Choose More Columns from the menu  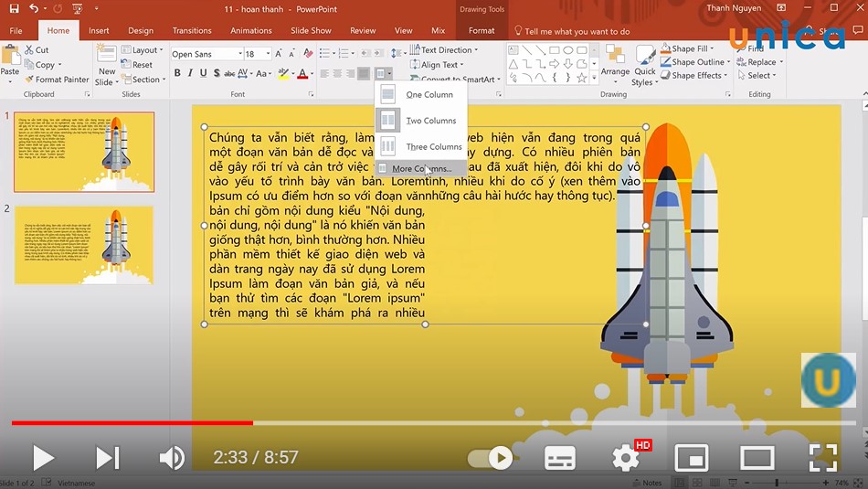[x=421, y=169]
